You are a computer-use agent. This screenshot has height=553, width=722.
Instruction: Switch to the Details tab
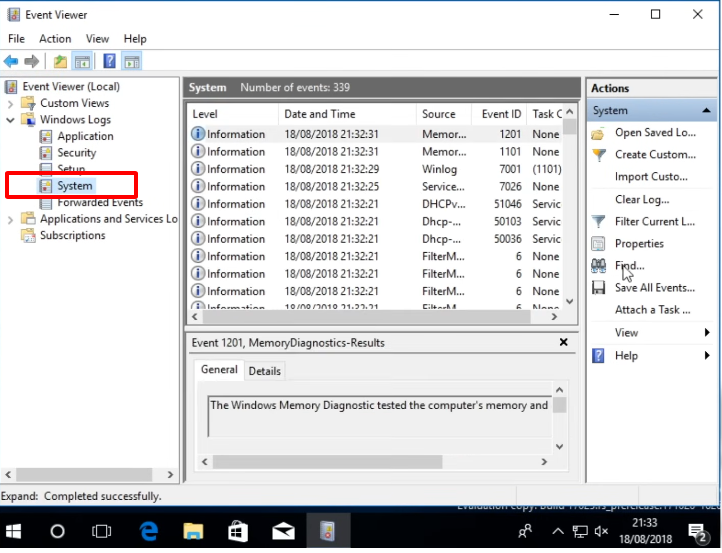click(265, 371)
